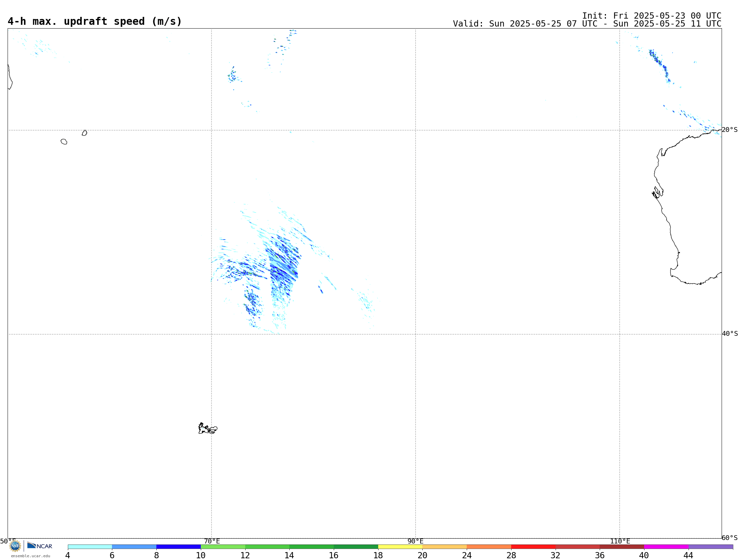
Task: Open the ensemble.ucar.edu text link
Action: 31,556
